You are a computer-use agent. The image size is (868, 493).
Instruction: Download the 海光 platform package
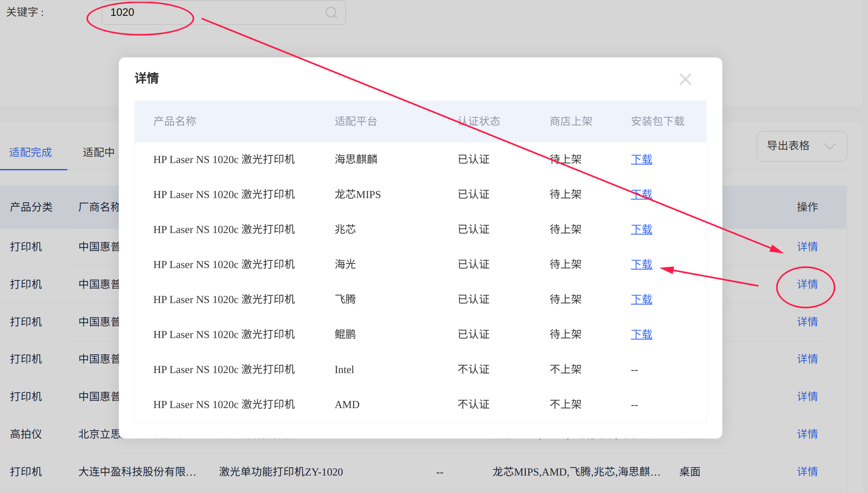pos(642,265)
